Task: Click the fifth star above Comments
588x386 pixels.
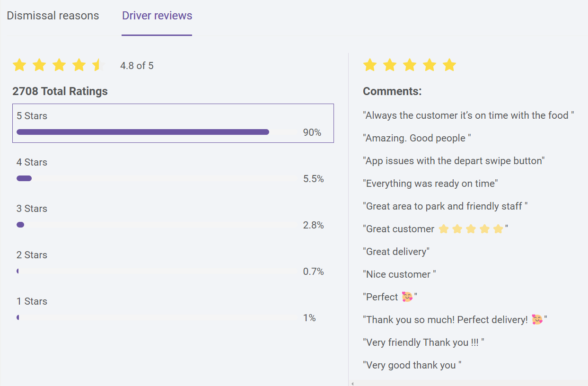Action: coord(449,65)
